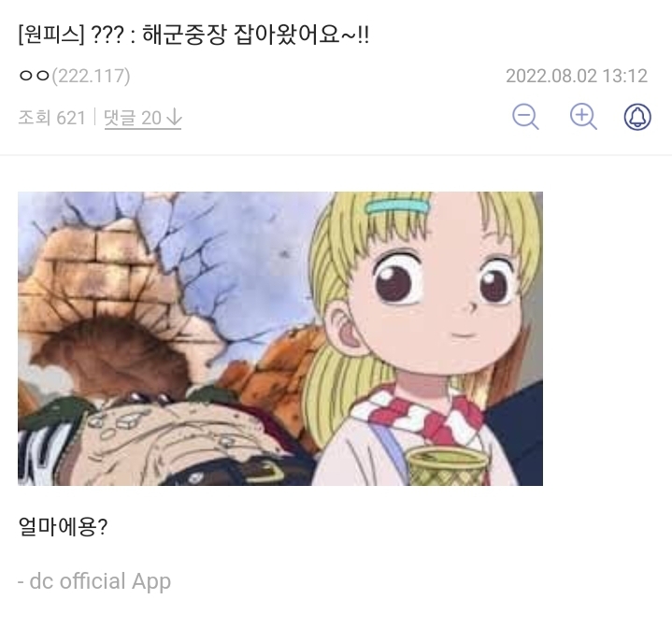Screen dimensions: 672x628
Task: Select the [원피스] category tag in title
Action: click(51, 35)
